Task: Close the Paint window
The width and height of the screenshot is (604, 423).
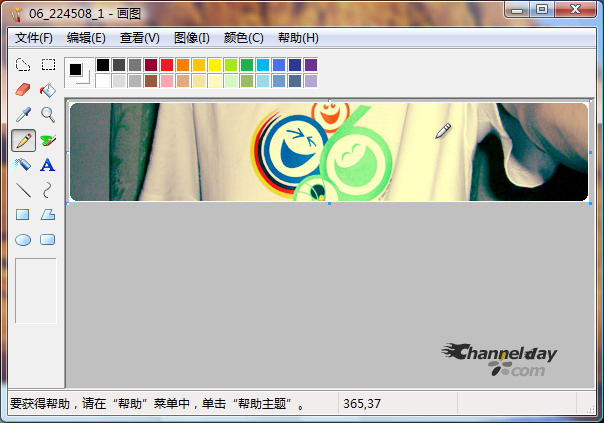Action: click(x=575, y=10)
